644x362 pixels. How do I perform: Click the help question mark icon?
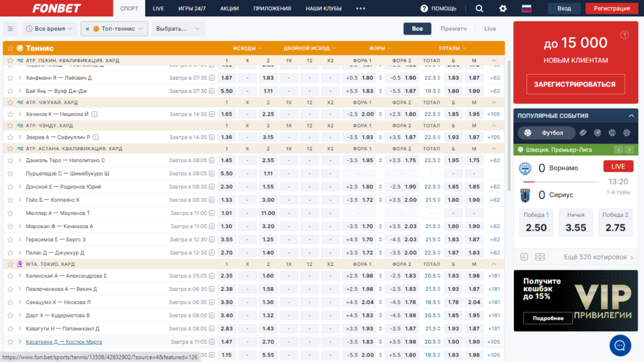coord(425,8)
